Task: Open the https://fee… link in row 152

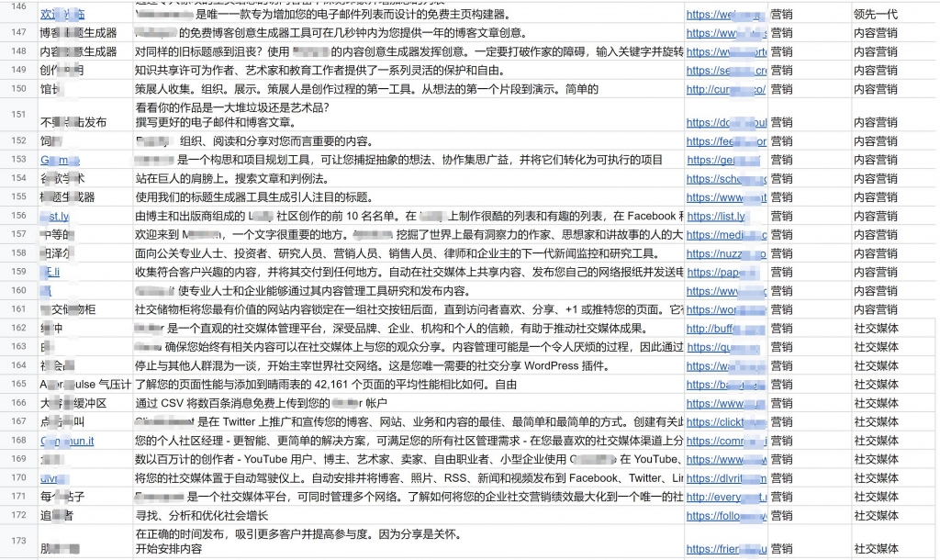Action: tap(726, 141)
